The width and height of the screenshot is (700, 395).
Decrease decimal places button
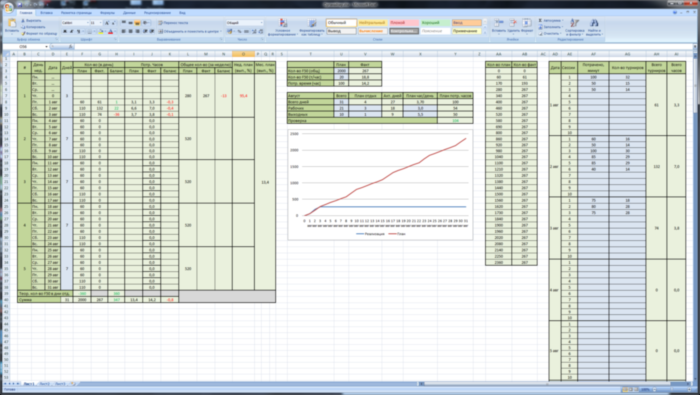(260, 32)
